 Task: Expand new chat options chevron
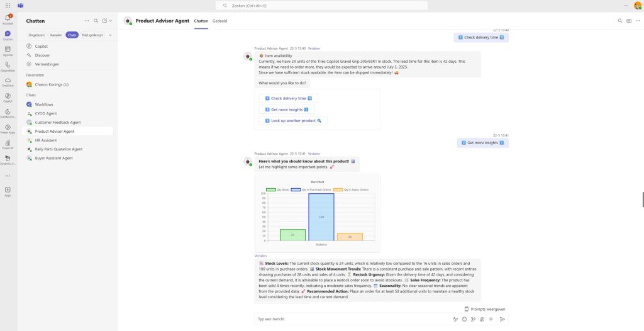[x=110, y=21]
